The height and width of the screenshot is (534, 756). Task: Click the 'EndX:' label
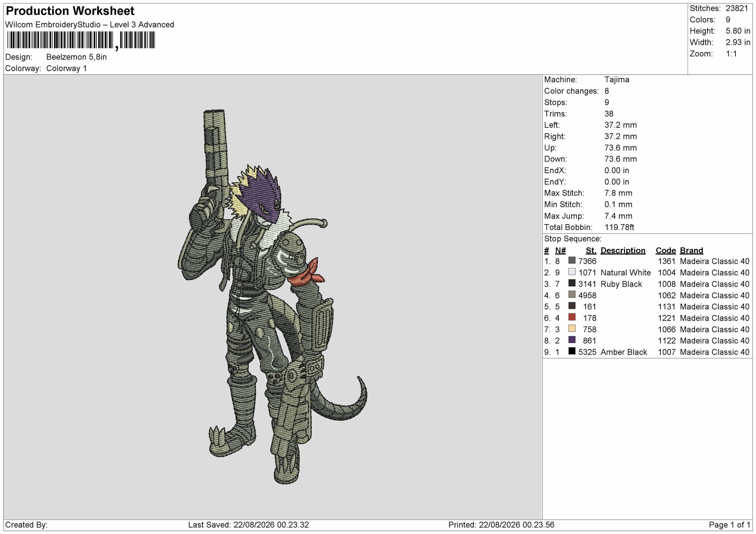coord(555,170)
